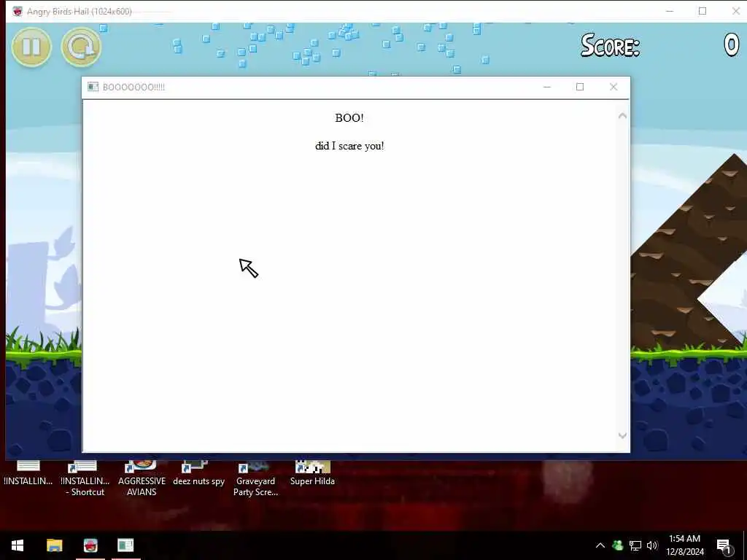Pause the Angry Birds game

click(31, 47)
